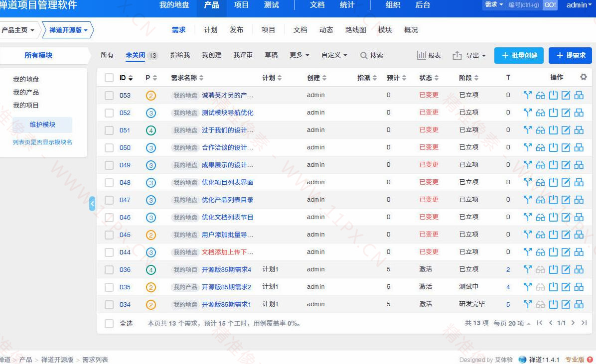This screenshot has width=596, height=364.
Task: Check the box for story 047
Action: click(109, 200)
